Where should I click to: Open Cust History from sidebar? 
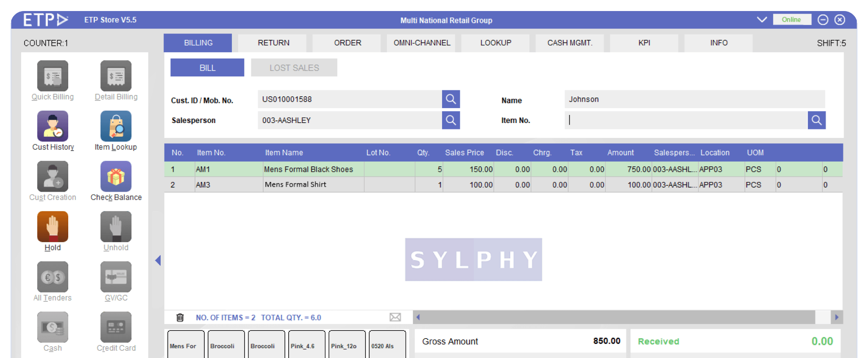[x=53, y=126]
